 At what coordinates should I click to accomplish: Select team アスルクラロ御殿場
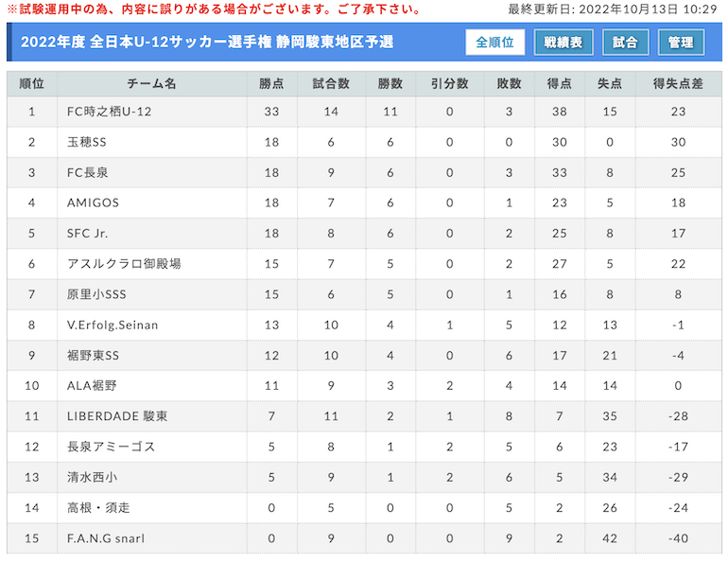click(124, 264)
